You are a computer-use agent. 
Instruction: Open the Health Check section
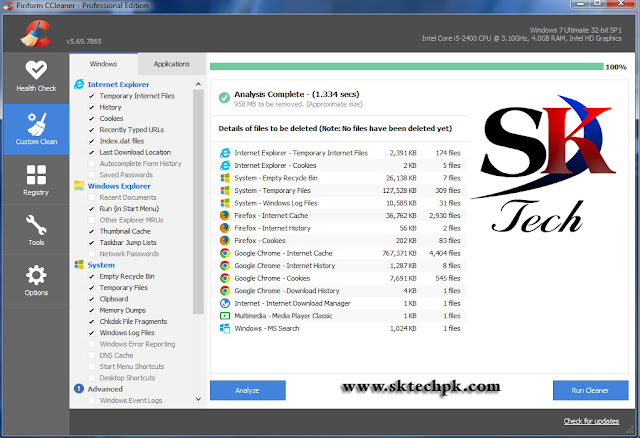click(36, 77)
